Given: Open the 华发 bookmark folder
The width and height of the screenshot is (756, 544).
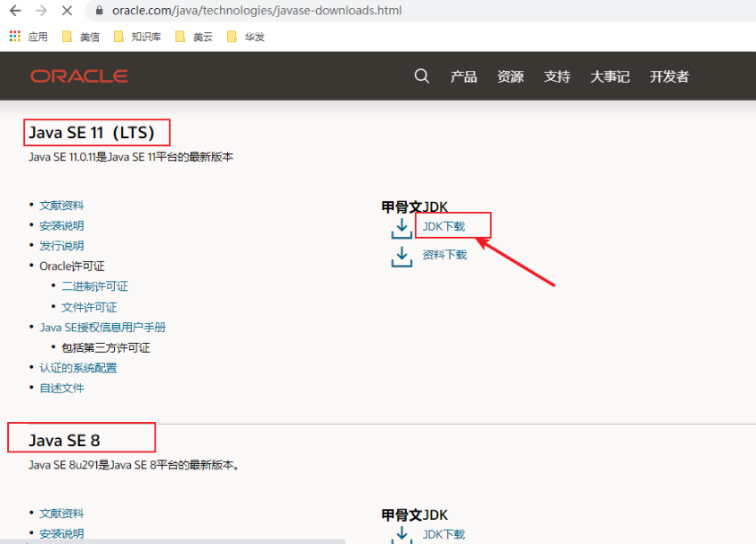Looking at the screenshot, I should pyautogui.click(x=245, y=37).
